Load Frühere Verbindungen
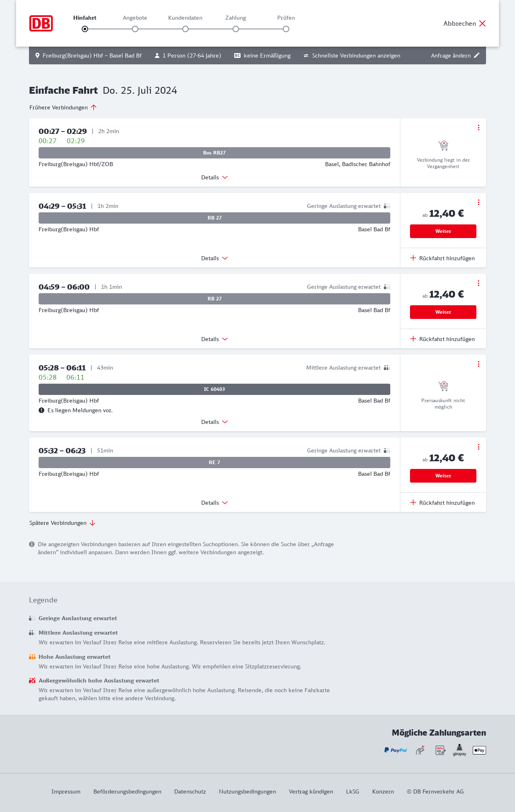The width and height of the screenshot is (515, 812). [63, 107]
